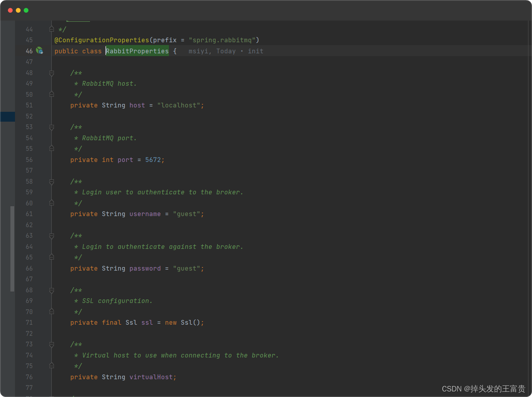Click the port field name

click(x=126, y=160)
